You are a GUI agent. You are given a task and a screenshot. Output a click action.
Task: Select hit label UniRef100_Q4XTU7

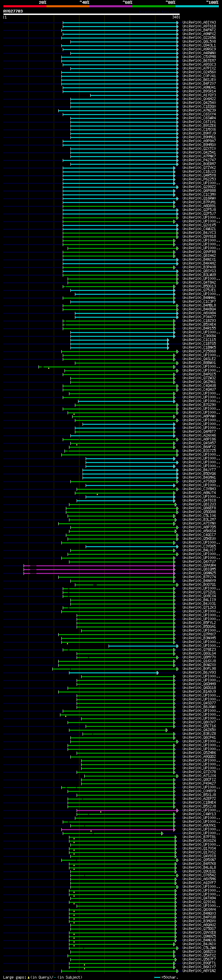pyautogui.click(x=199, y=561)
